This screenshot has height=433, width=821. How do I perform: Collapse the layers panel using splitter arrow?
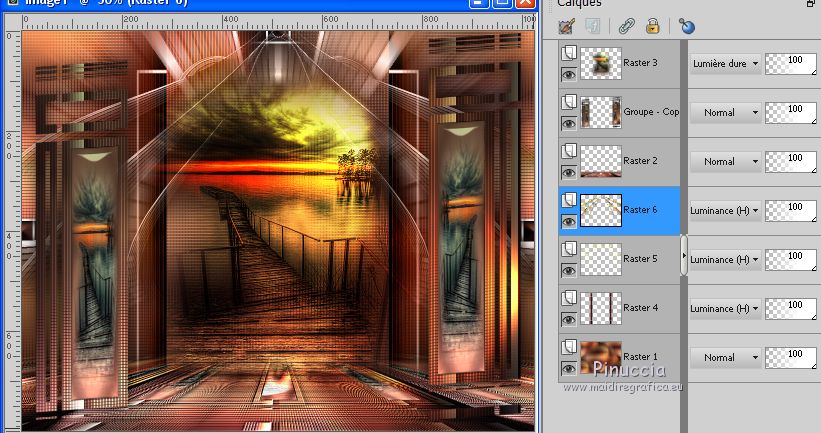(684, 256)
